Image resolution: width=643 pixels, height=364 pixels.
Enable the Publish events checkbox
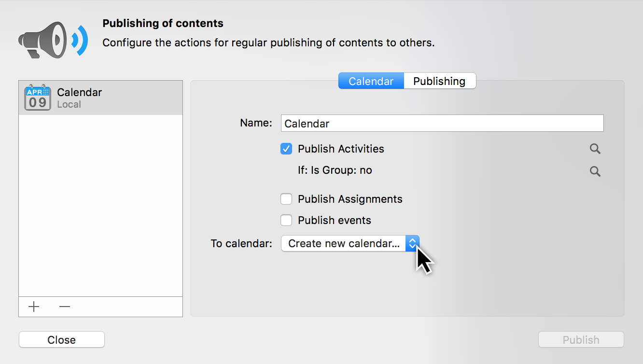pyautogui.click(x=286, y=220)
